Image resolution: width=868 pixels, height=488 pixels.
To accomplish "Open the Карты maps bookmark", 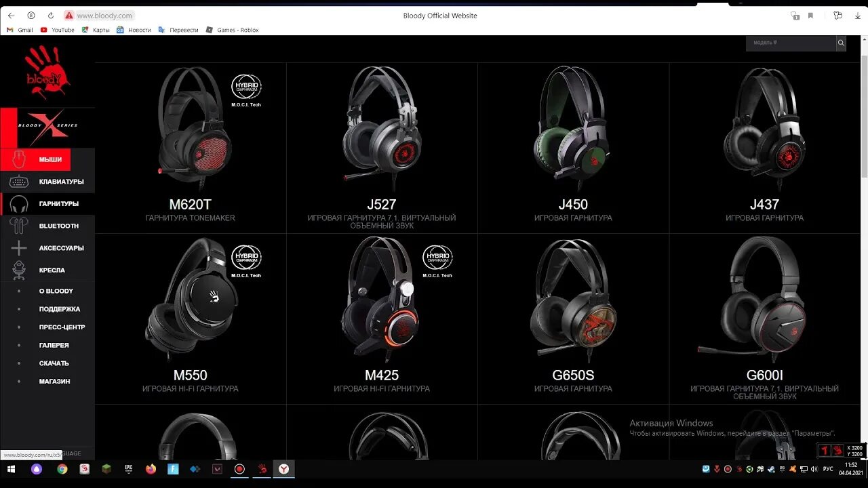I will [96, 30].
